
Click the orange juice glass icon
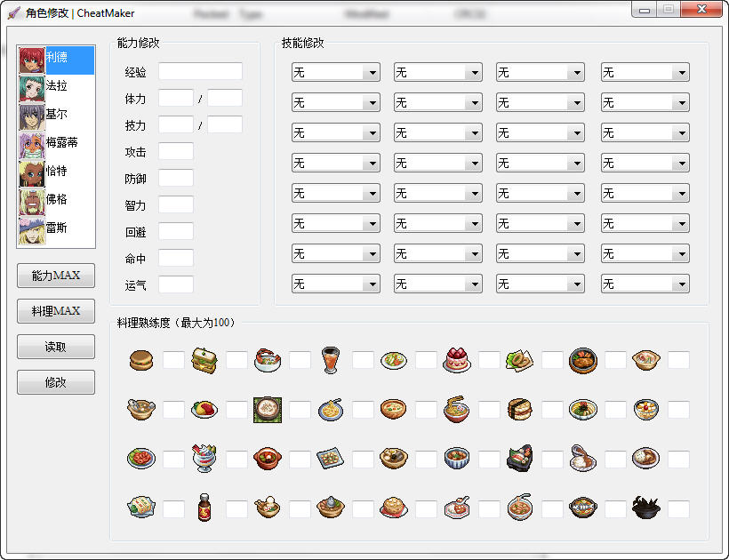pos(330,360)
